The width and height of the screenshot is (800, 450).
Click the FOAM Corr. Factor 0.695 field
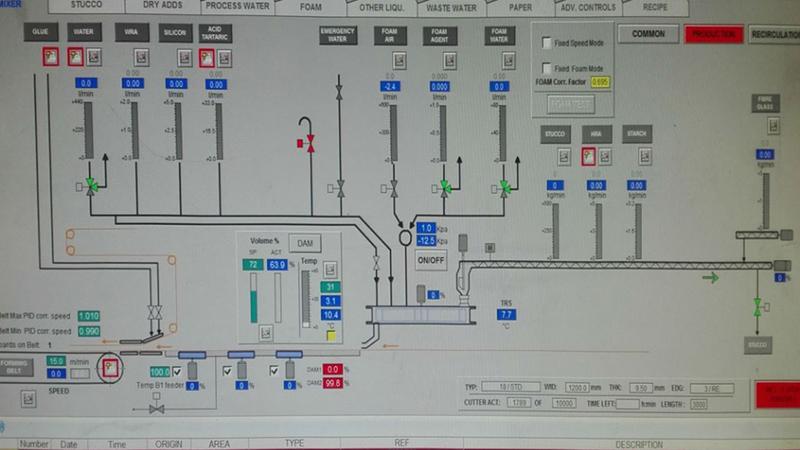click(x=601, y=82)
